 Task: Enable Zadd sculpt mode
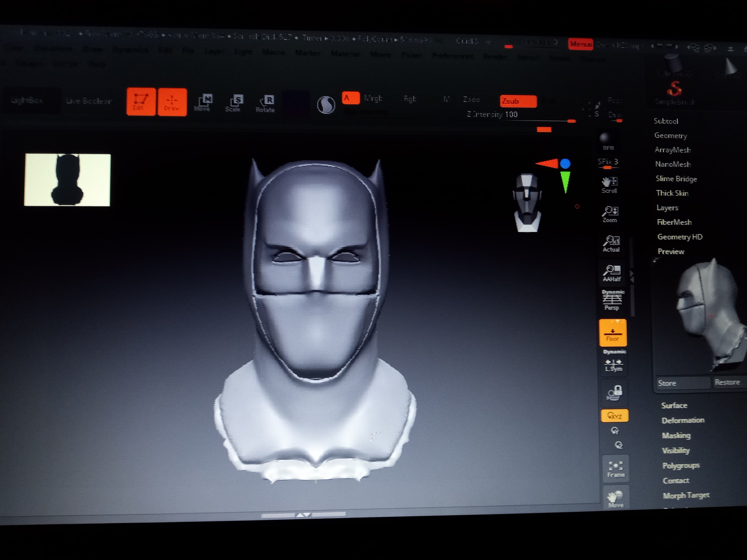pos(471,100)
